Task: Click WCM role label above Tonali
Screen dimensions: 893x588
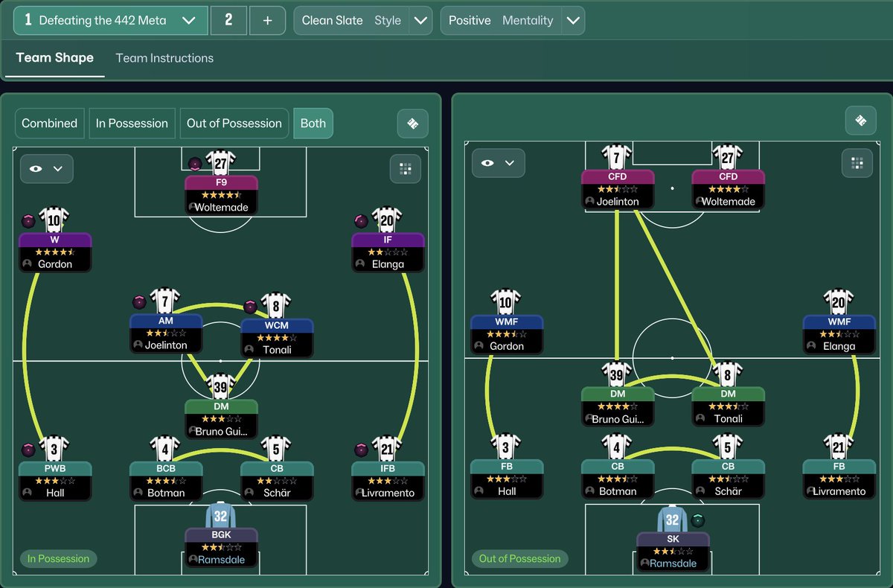Action: (x=276, y=325)
